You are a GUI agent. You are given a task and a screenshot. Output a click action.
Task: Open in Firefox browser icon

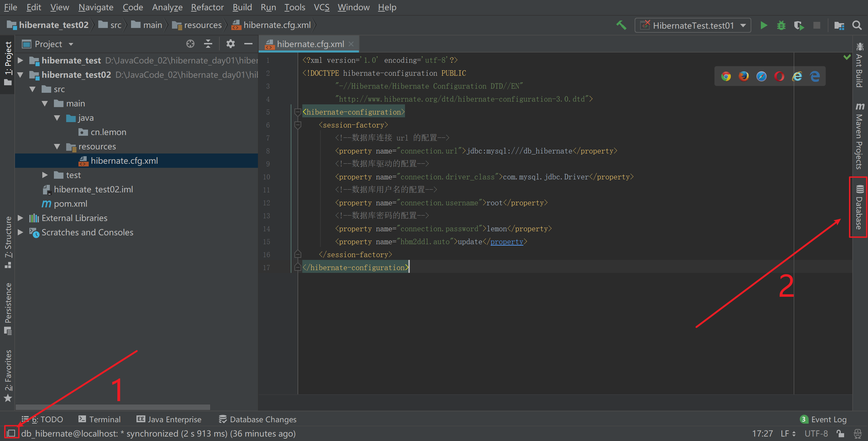744,76
